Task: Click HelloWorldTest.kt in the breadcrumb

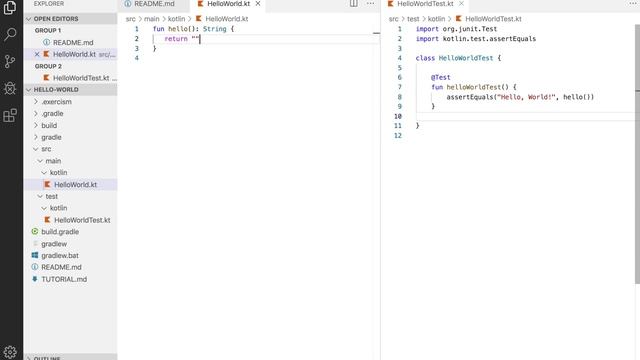Action: point(493,19)
